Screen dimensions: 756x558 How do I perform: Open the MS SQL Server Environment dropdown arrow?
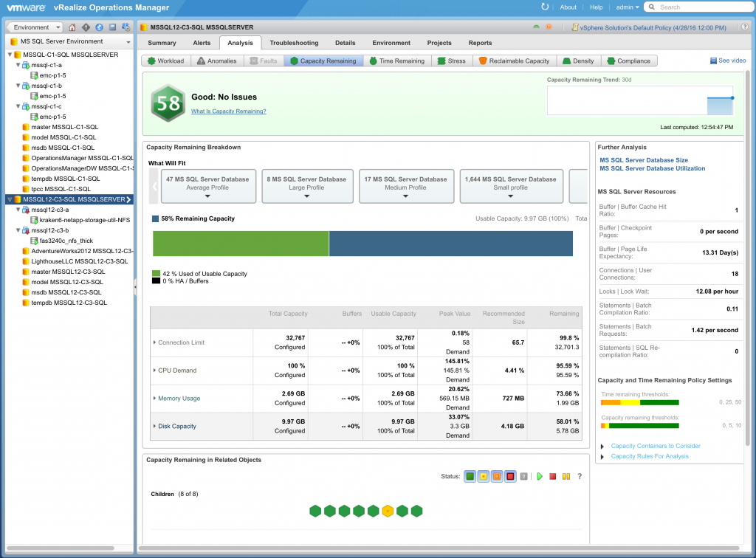128,42
